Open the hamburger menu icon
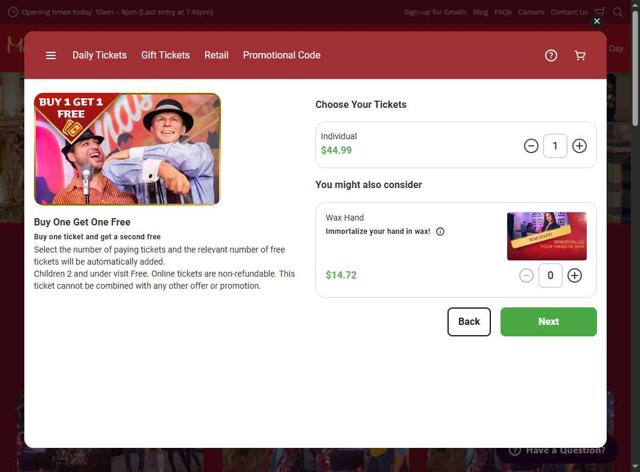 coord(51,56)
